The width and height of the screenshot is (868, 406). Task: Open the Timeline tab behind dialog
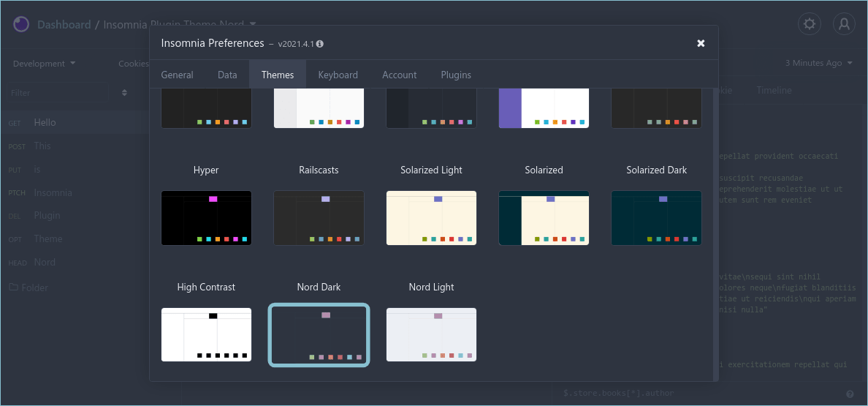(774, 90)
